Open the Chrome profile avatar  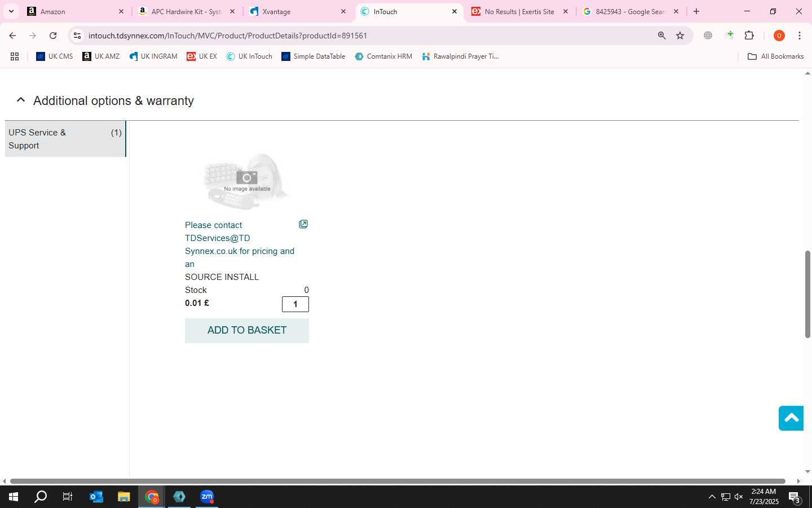coord(779,36)
